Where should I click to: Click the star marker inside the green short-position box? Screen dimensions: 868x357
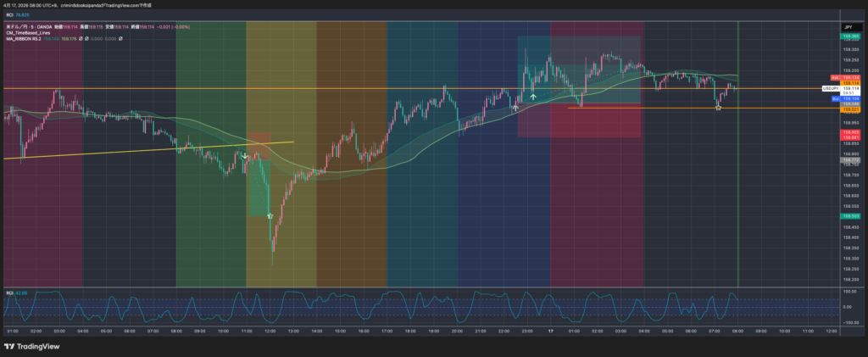pyautogui.click(x=270, y=216)
